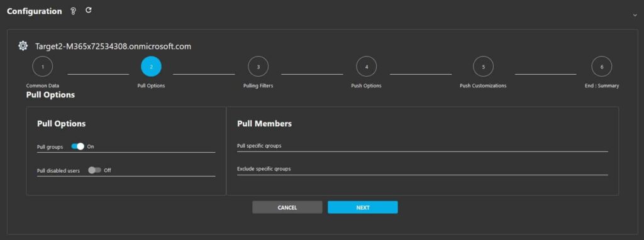Click the Pull specific groups field
Image resolution: width=644 pixels, height=240 pixels.
(x=422, y=146)
